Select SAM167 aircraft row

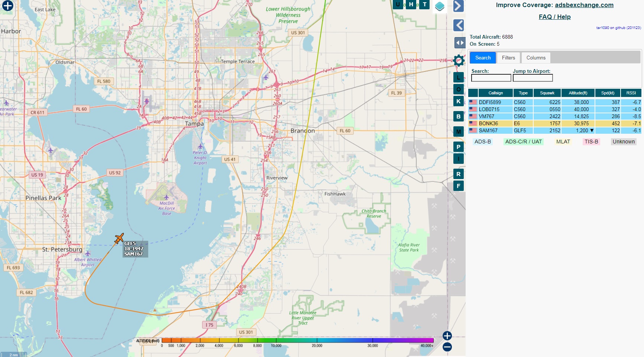tap(555, 130)
